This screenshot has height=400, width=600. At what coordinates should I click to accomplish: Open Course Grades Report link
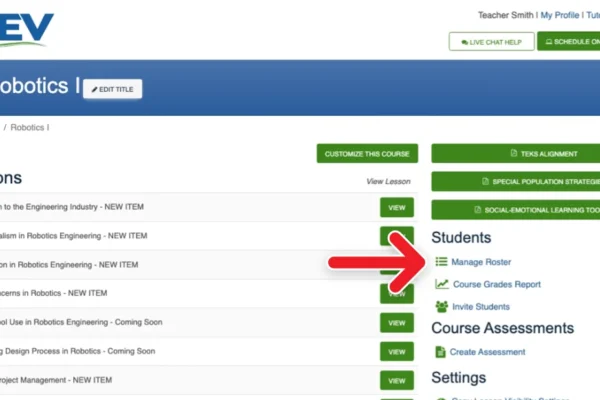(497, 284)
